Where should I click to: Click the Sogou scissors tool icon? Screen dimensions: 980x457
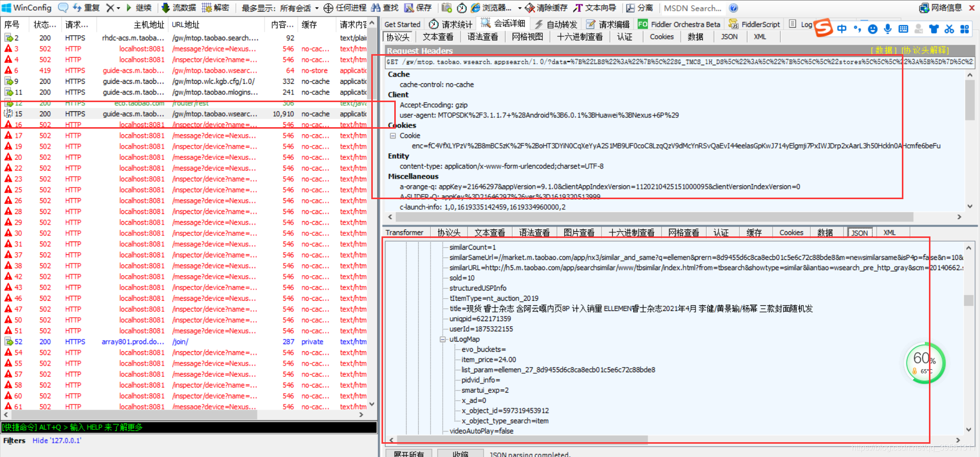(949, 29)
